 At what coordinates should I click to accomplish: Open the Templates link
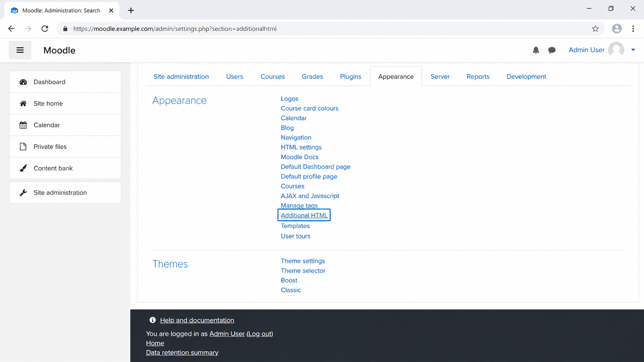tap(295, 226)
